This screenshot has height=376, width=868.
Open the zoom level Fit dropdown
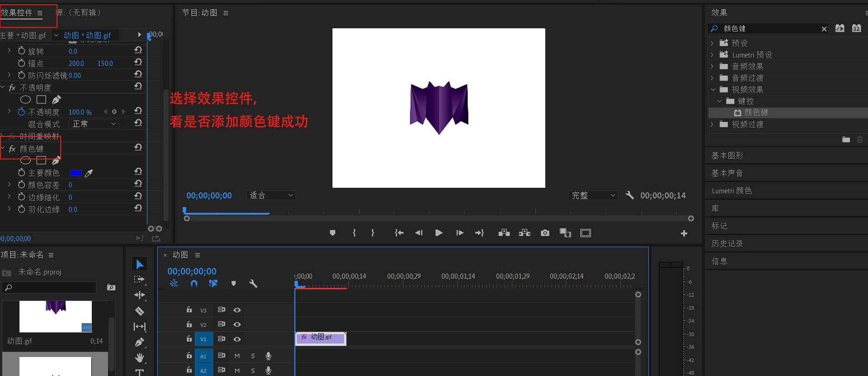coord(271,195)
